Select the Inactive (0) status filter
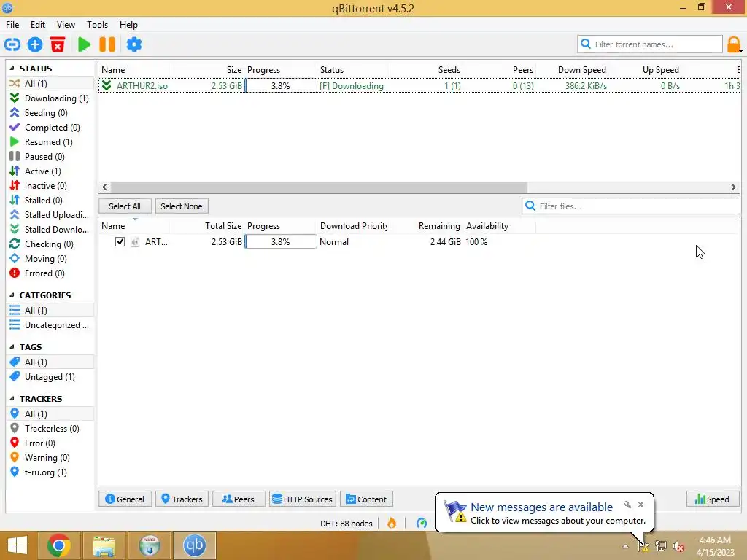 point(50,186)
